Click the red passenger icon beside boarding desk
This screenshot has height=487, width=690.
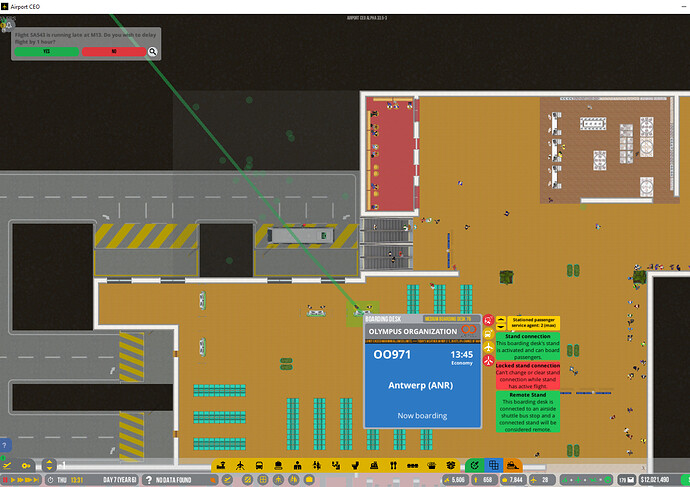[x=488, y=320]
